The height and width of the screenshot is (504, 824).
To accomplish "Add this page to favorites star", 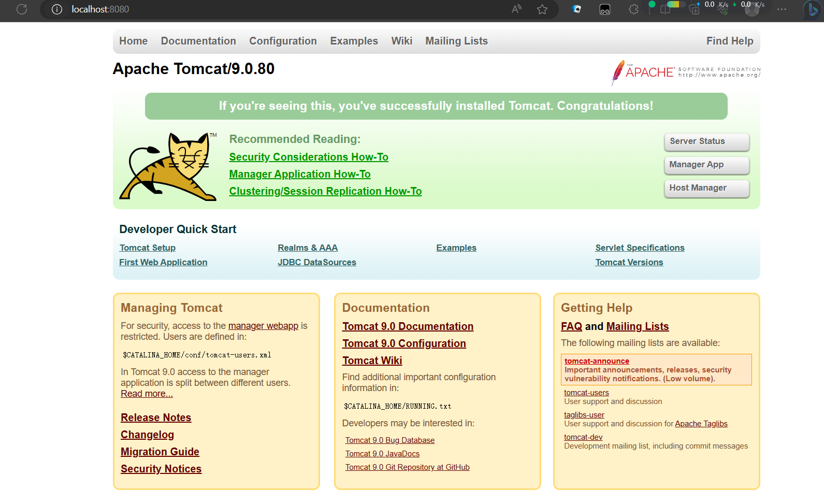I will click(542, 9).
